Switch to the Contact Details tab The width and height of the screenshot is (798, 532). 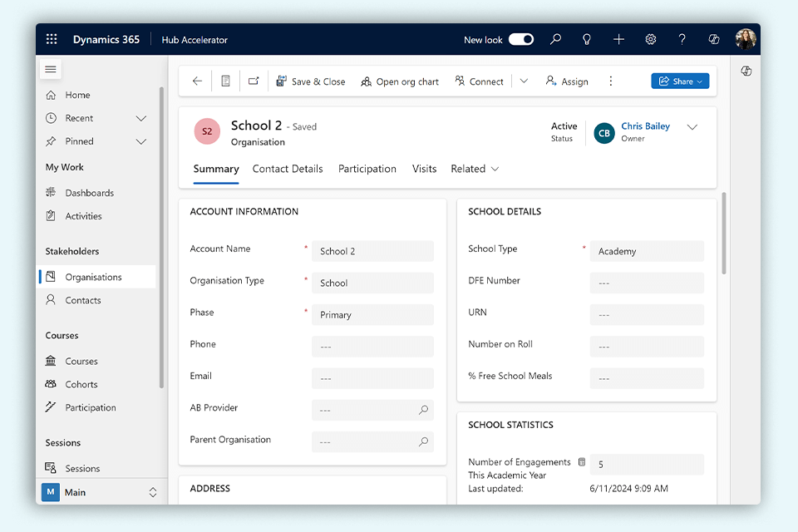[x=288, y=169]
